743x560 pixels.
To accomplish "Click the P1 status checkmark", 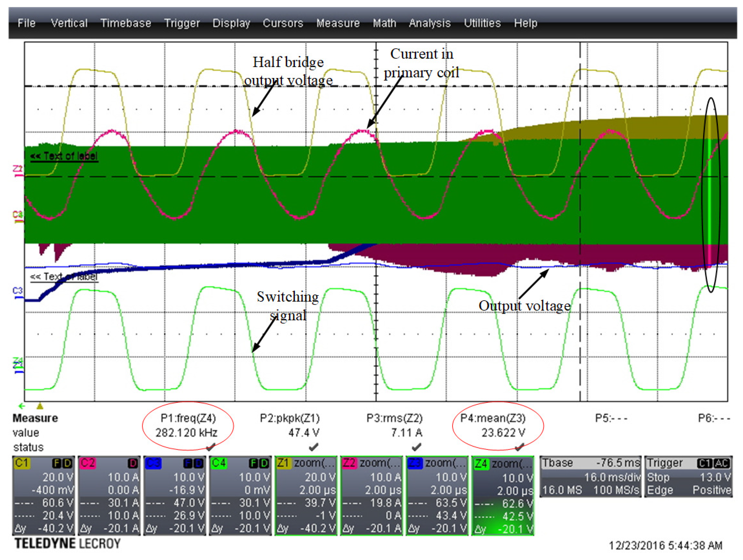I will [210, 447].
